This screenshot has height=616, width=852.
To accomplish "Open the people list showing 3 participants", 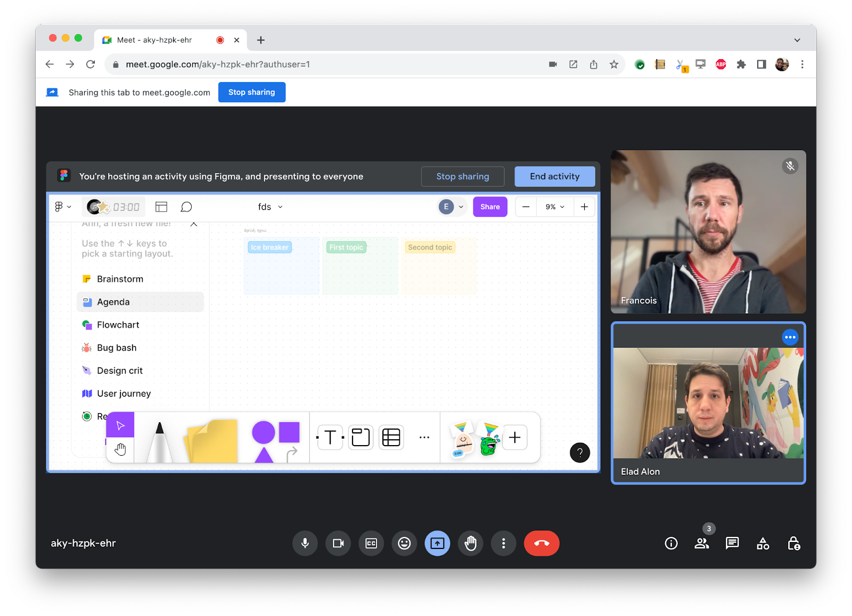I will coord(701,543).
